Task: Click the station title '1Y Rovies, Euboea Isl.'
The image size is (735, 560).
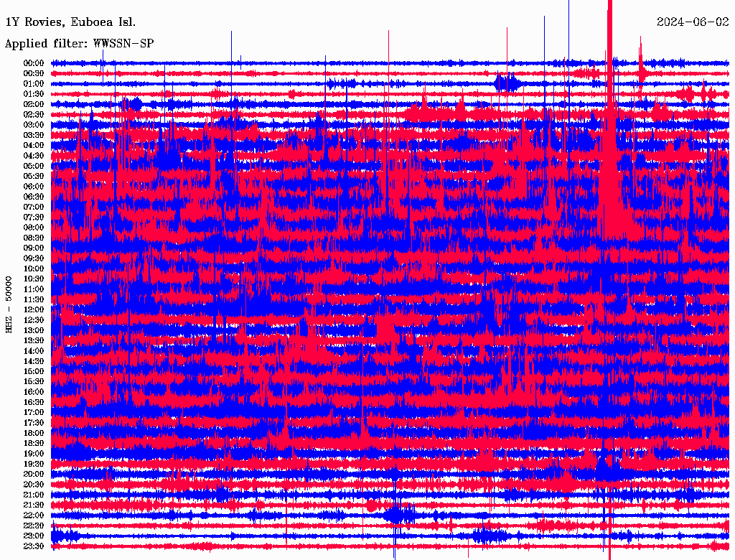Action: [70, 22]
